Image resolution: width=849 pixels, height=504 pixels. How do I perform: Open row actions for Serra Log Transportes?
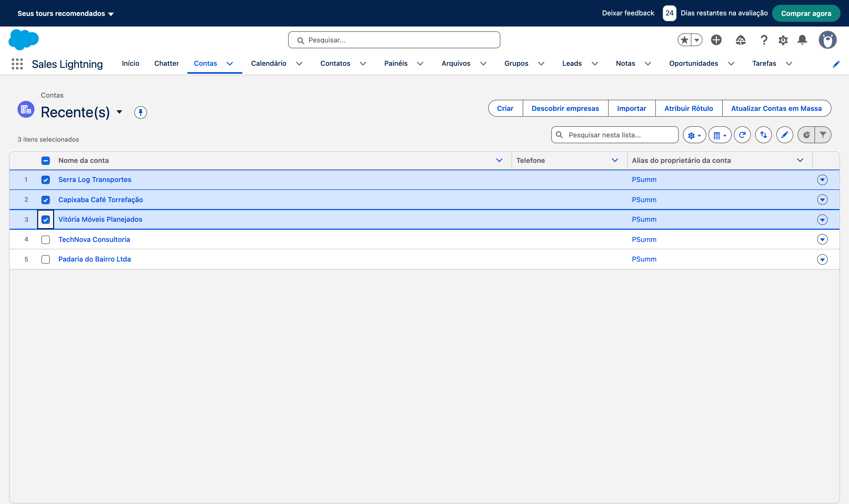pos(822,180)
